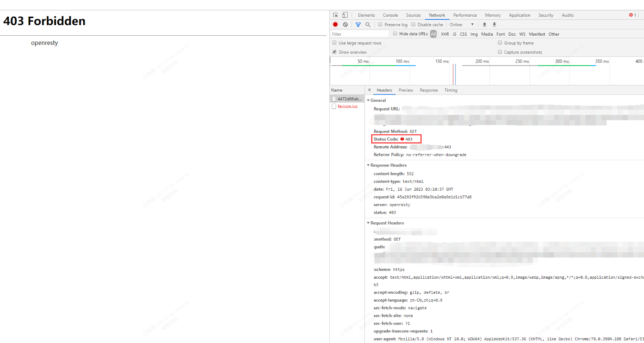This screenshot has width=644, height=343.
Task: Switch to the Console tab
Action: tap(390, 15)
